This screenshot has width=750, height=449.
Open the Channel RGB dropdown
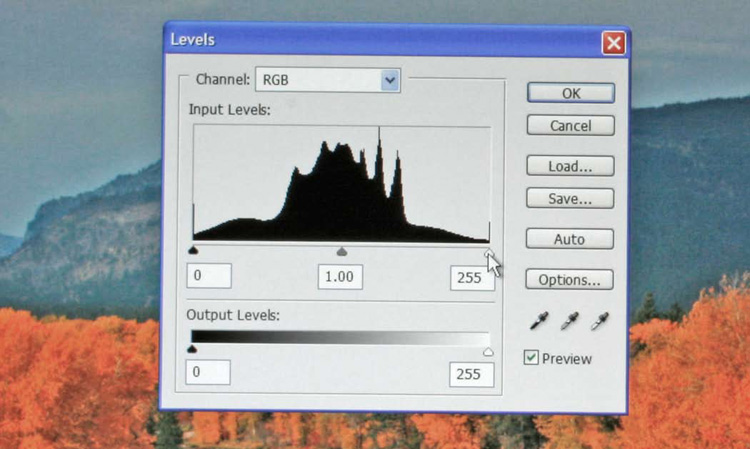pyautogui.click(x=329, y=80)
